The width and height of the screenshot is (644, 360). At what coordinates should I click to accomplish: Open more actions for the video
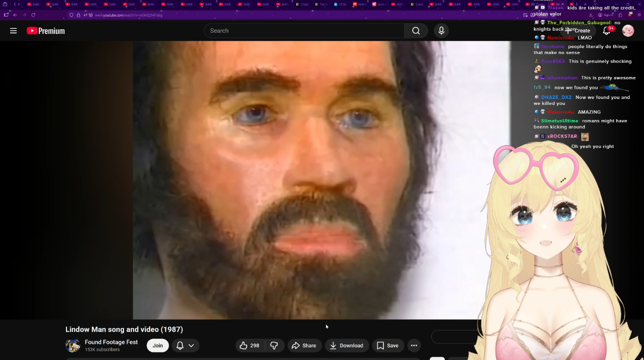point(414,345)
